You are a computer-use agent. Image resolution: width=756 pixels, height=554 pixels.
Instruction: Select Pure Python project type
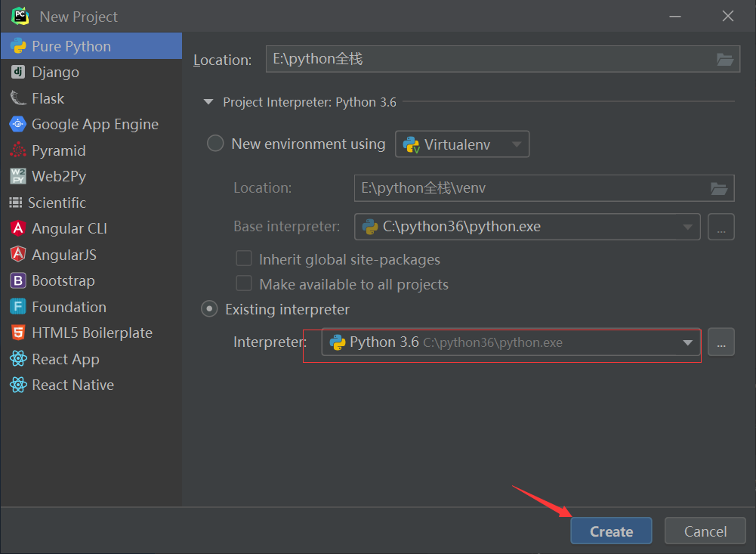(71, 46)
